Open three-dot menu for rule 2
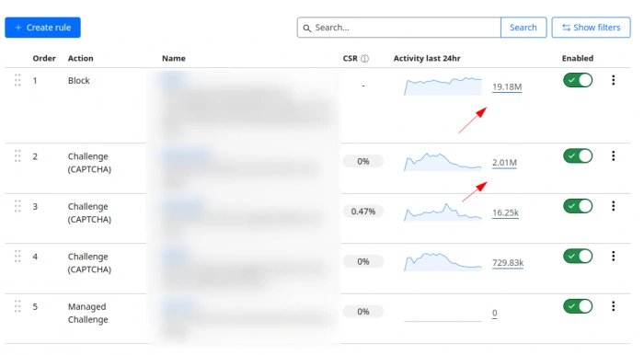 pyautogui.click(x=614, y=155)
